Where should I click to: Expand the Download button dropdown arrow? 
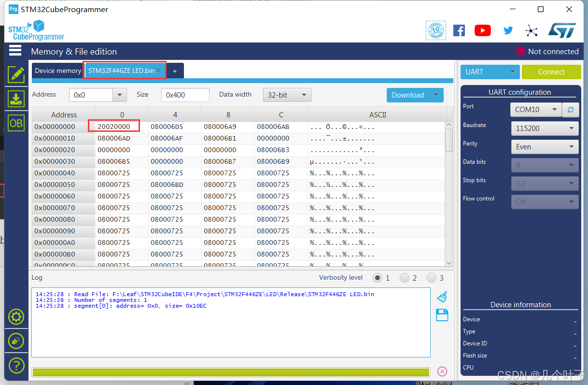[x=437, y=95]
